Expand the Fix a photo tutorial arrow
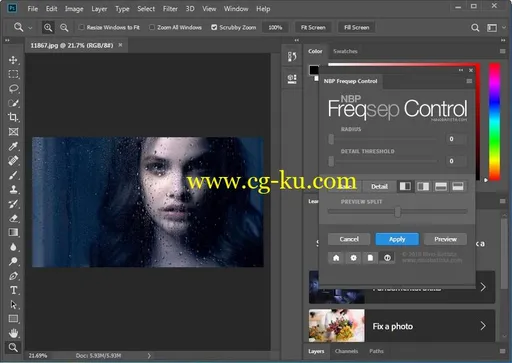Screen dimensions: 512x363 483,326
